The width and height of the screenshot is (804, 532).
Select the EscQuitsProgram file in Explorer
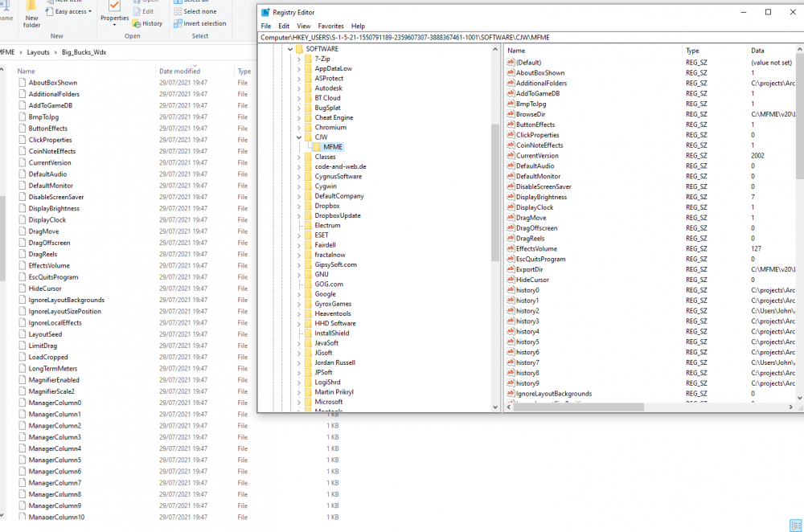click(x=53, y=277)
